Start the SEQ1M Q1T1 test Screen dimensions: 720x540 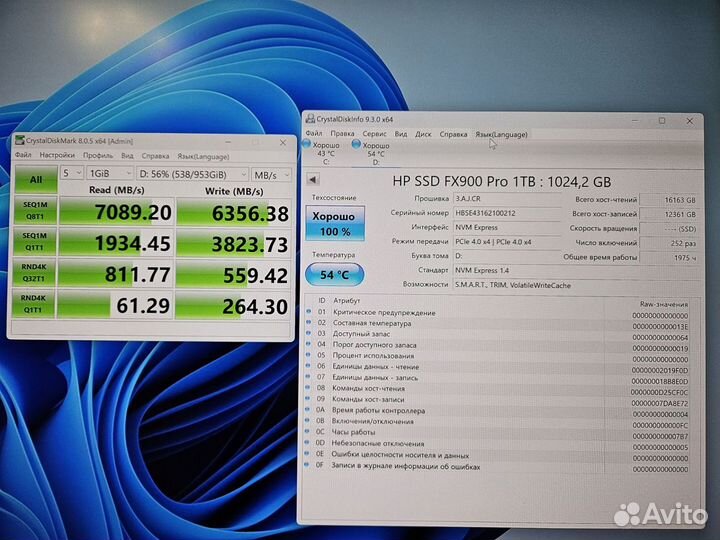(x=35, y=242)
